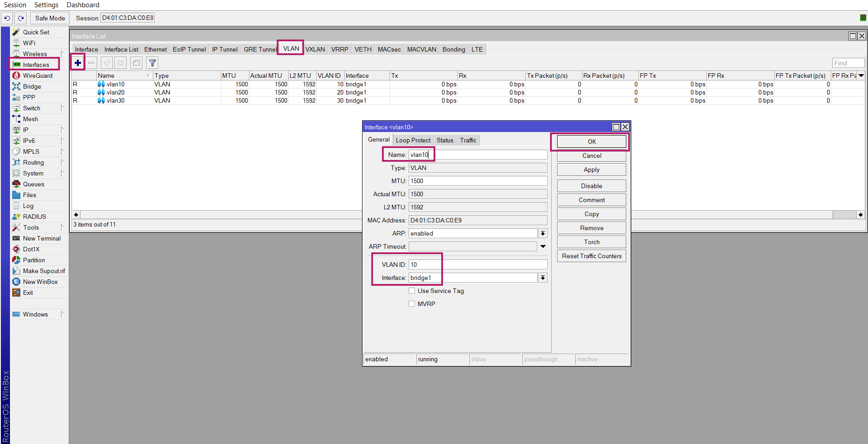Click the VLAN ID input field

478,265
